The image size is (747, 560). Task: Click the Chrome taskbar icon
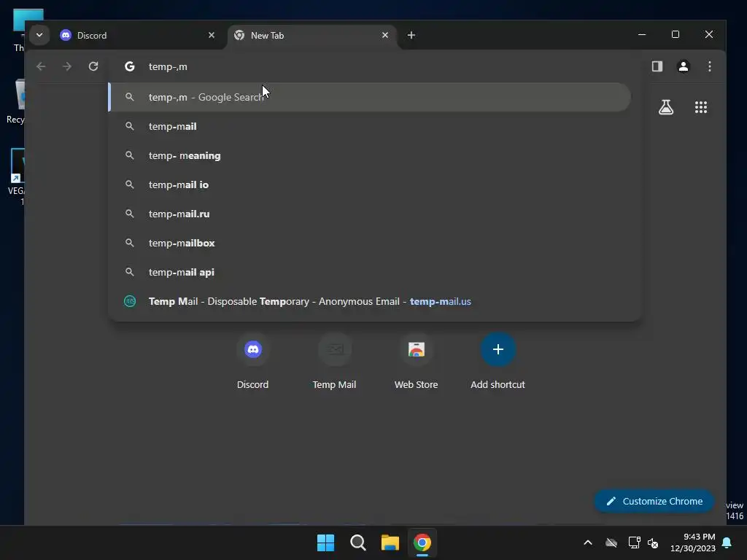422,542
